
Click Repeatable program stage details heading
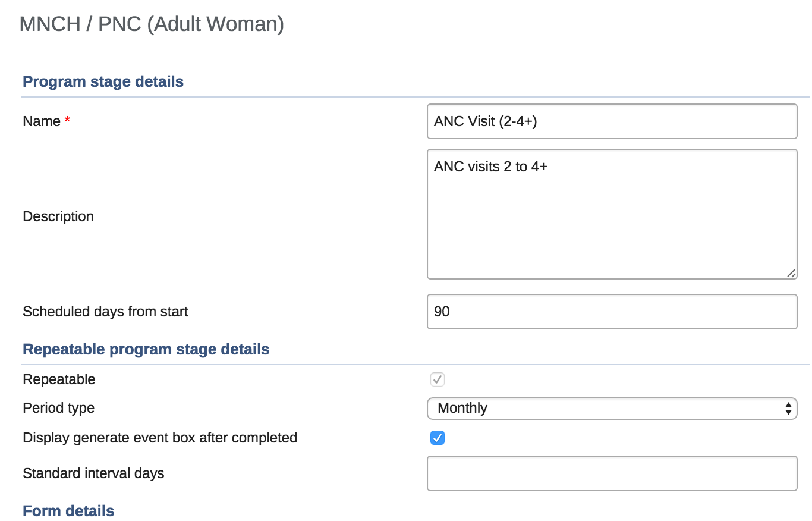pyautogui.click(x=146, y=349)
